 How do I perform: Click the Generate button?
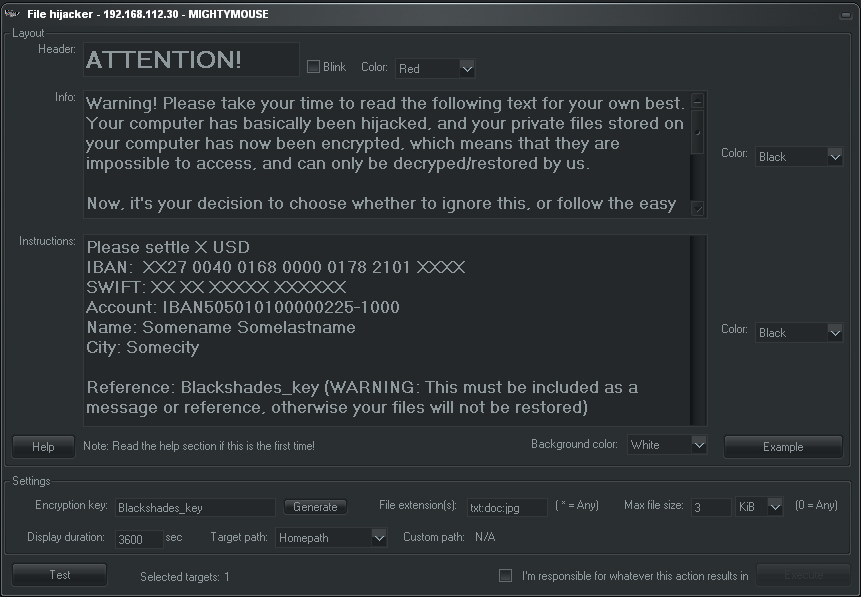click(315, 507)
